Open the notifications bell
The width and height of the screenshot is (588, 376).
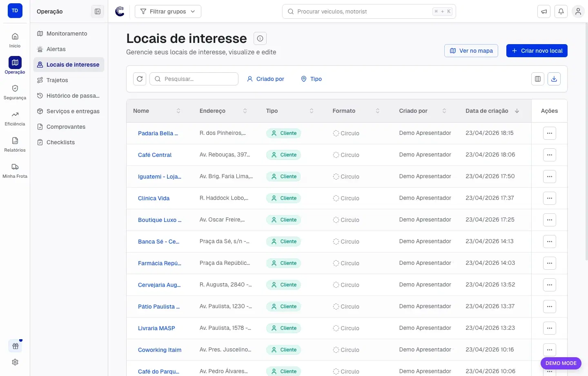(561, 11)
